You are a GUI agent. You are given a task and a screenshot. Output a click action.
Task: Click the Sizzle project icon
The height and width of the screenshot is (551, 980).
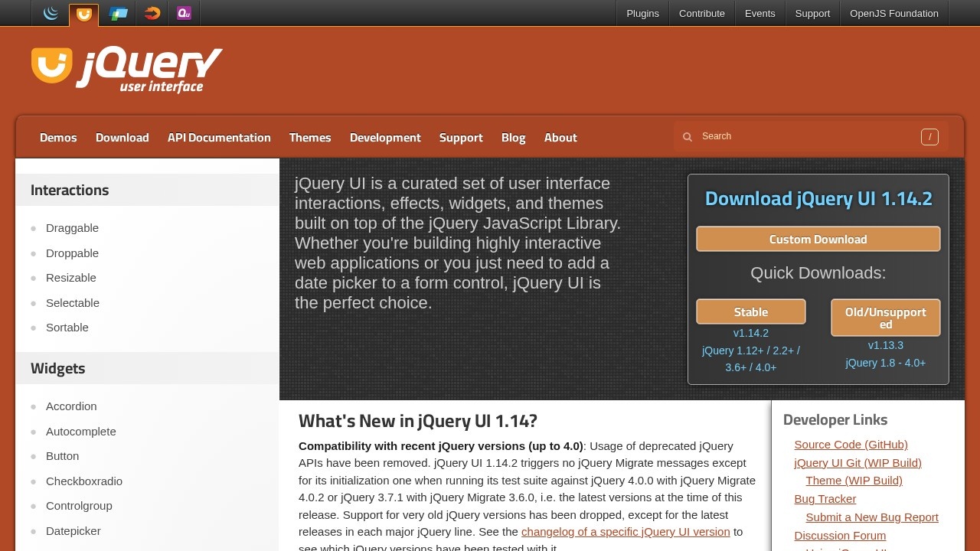coord(151,13)
